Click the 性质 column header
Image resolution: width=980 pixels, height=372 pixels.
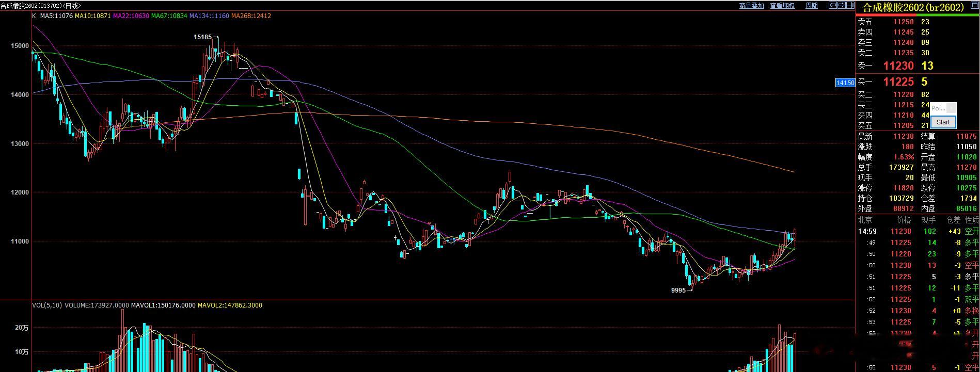pos(972,220)
